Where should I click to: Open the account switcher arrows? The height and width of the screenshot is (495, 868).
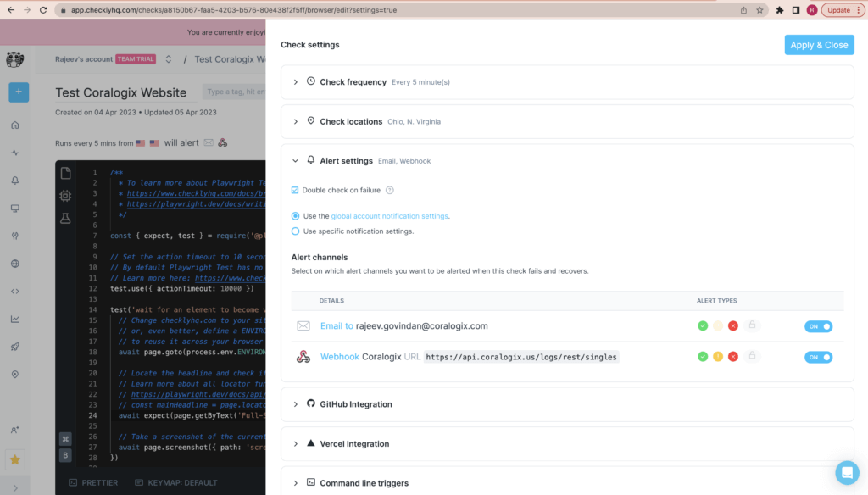pyautogui.click(x=169, y=59)
